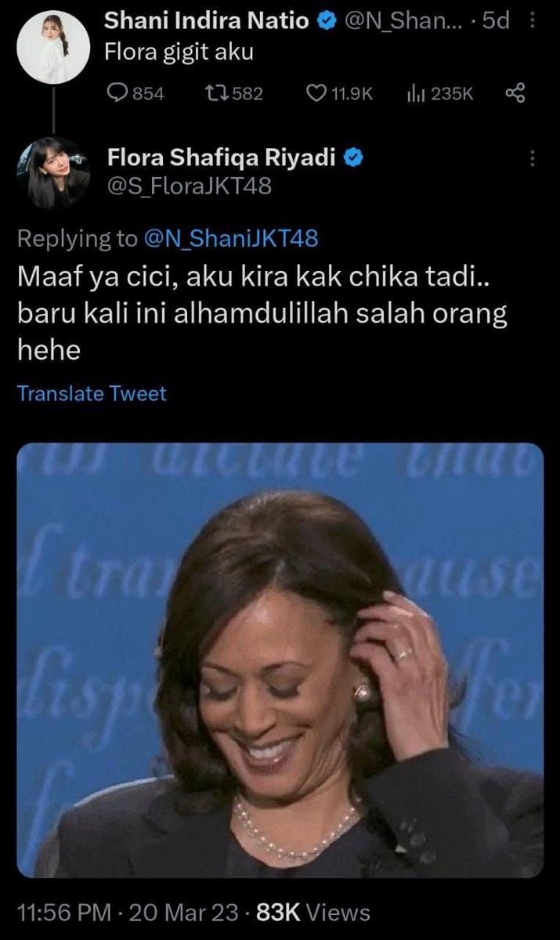
Task: View analytics icon showing 235K
Action: click(439, 93)
